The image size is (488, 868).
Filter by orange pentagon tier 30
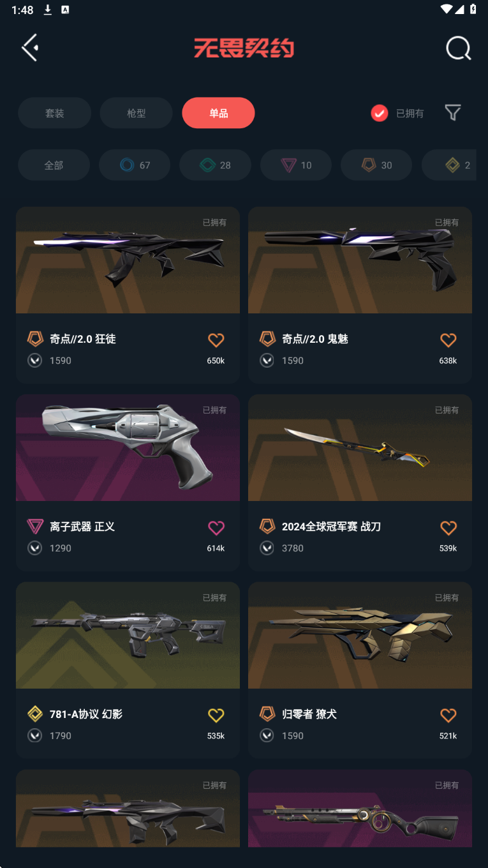[x=376, y=165]
